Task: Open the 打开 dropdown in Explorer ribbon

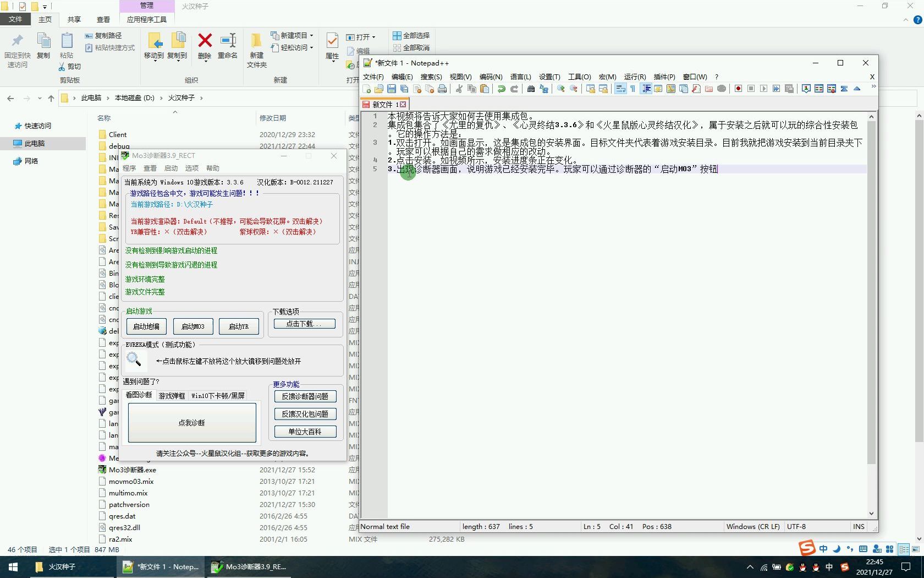Action: [x=361, y=37]
